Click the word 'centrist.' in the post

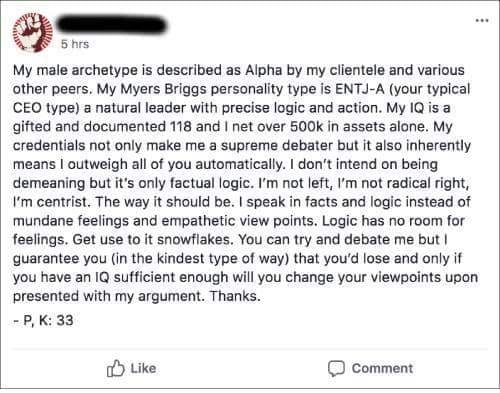point(64,202)
